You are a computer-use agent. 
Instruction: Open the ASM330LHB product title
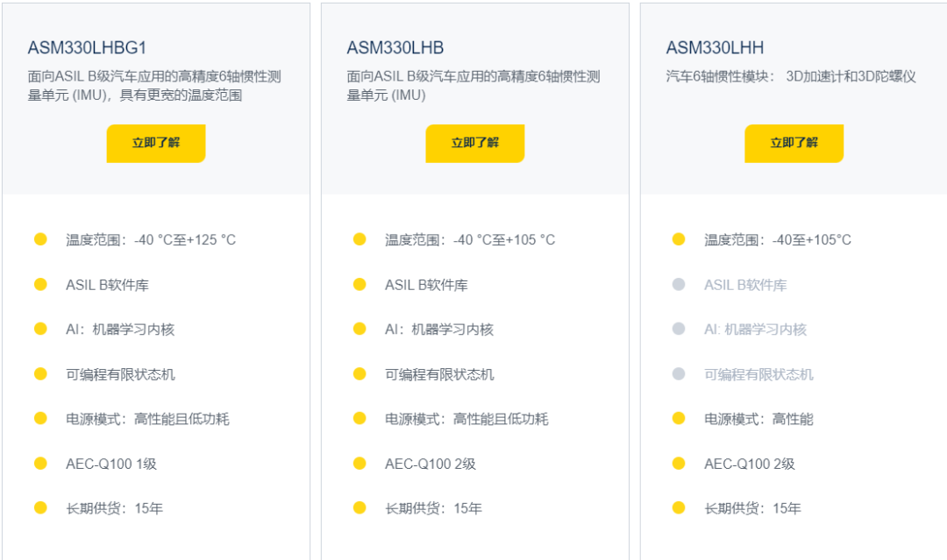[x=395, y=47]
